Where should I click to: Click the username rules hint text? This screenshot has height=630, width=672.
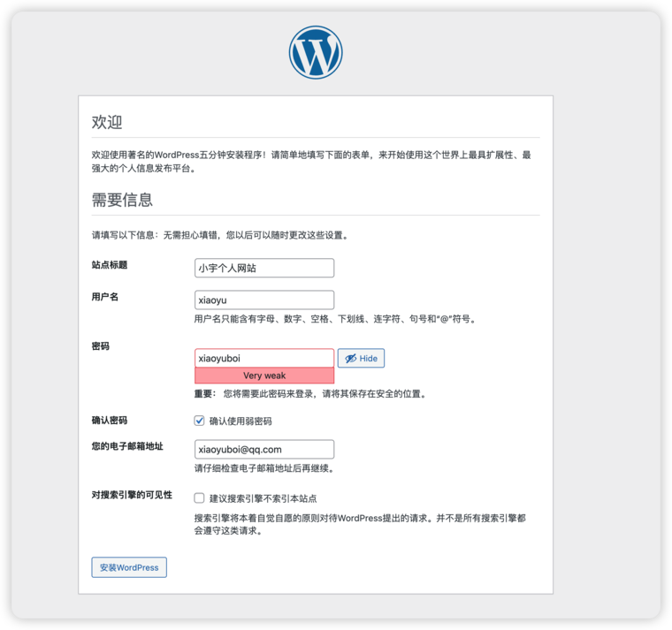335,319
